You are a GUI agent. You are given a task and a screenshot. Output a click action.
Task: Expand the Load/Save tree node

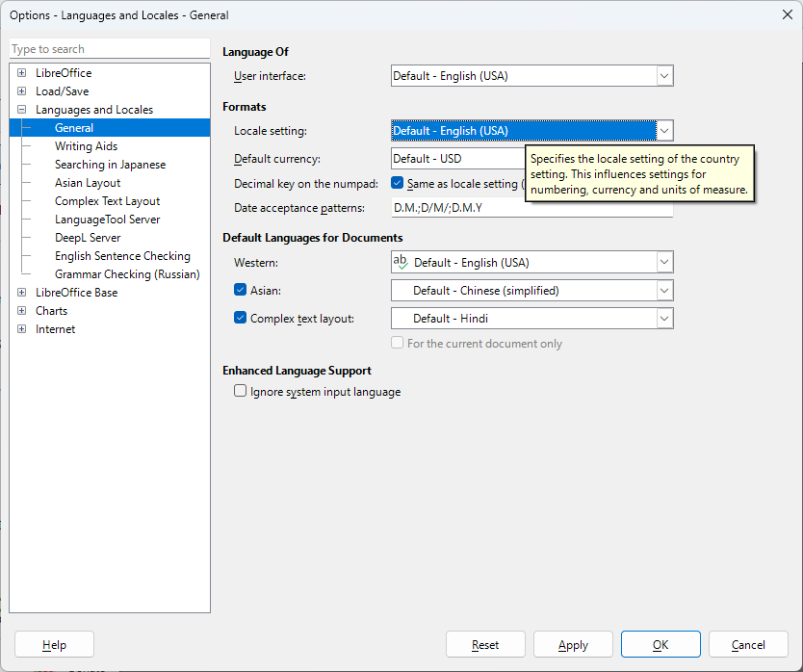pyautogui.click(x=21, y=91)
